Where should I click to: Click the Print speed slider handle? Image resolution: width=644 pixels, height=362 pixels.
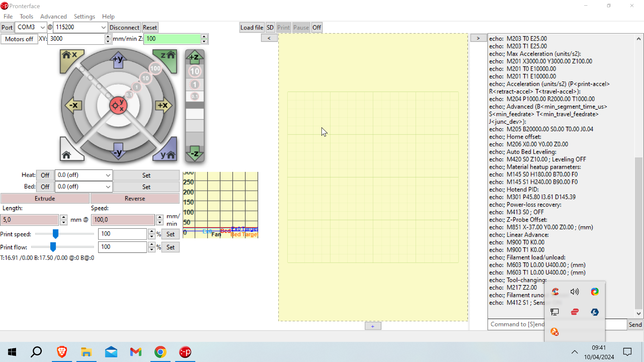56,234
